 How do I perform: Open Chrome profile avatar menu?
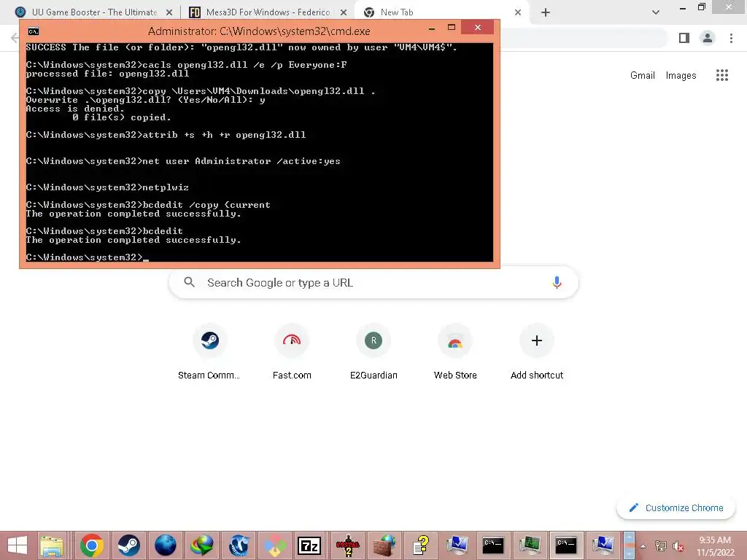tap(707, 38)
